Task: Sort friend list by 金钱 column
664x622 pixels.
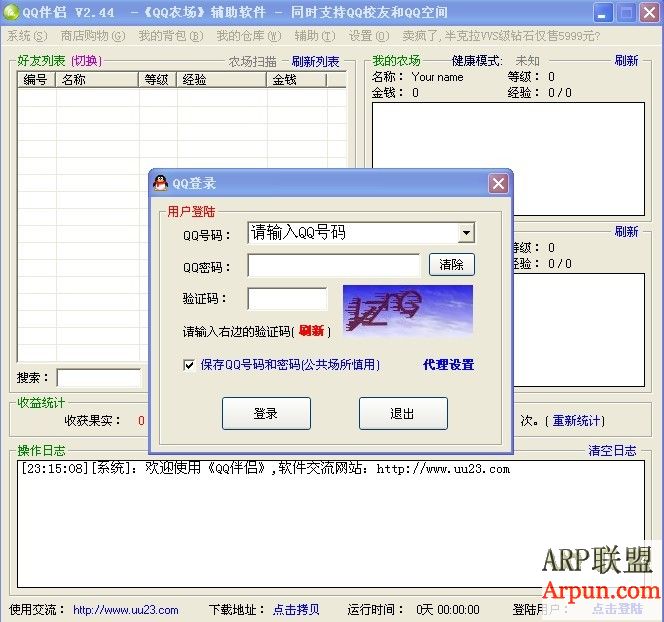Action: pyautogui.click(x=297, y=80)
